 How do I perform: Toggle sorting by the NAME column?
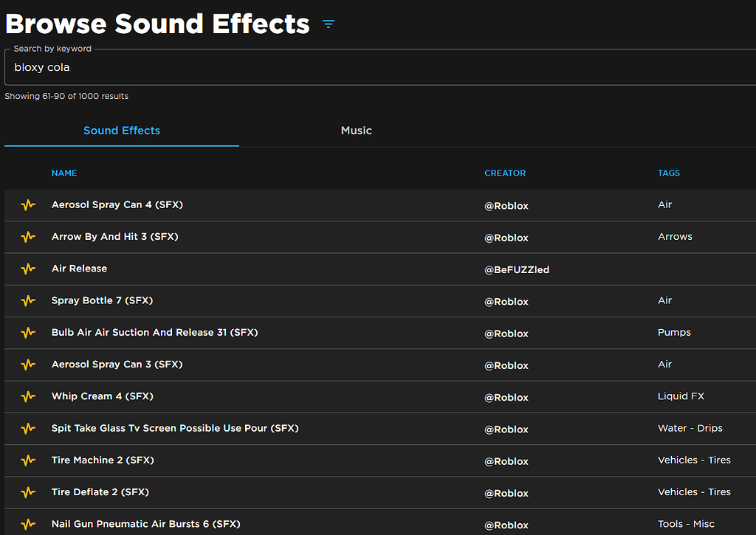64,173
